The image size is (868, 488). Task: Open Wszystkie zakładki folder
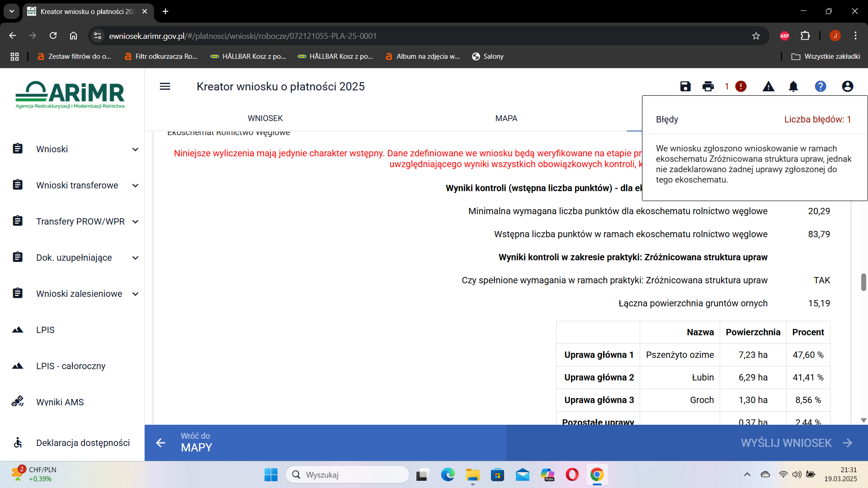coord(826,56)
